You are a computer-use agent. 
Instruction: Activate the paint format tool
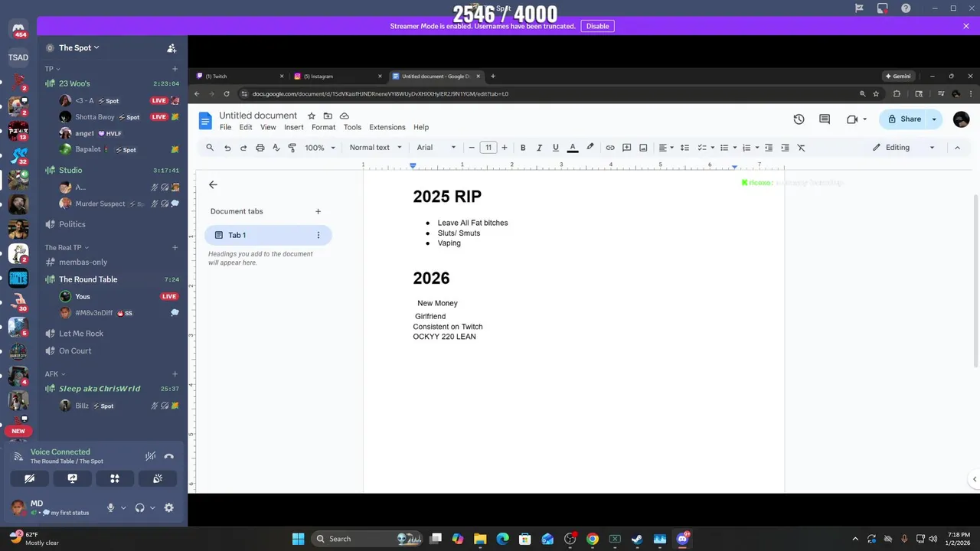point(292,148)
